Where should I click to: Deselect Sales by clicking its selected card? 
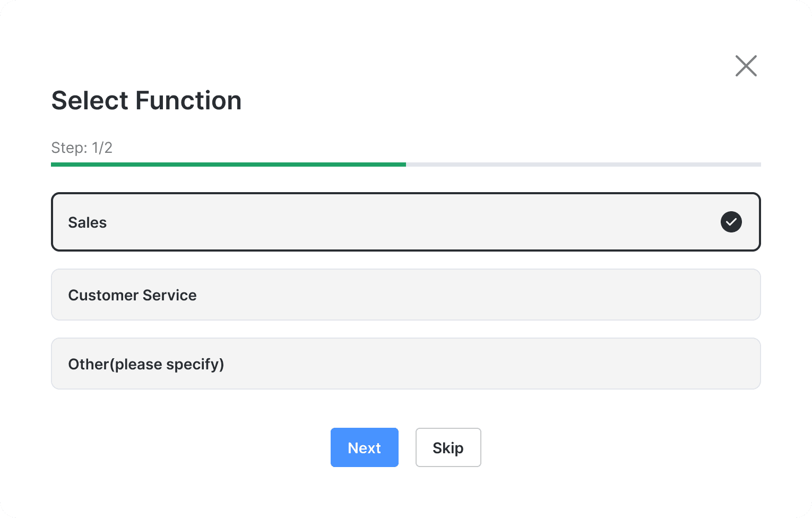pyautogui.click(x=478, y=222)
